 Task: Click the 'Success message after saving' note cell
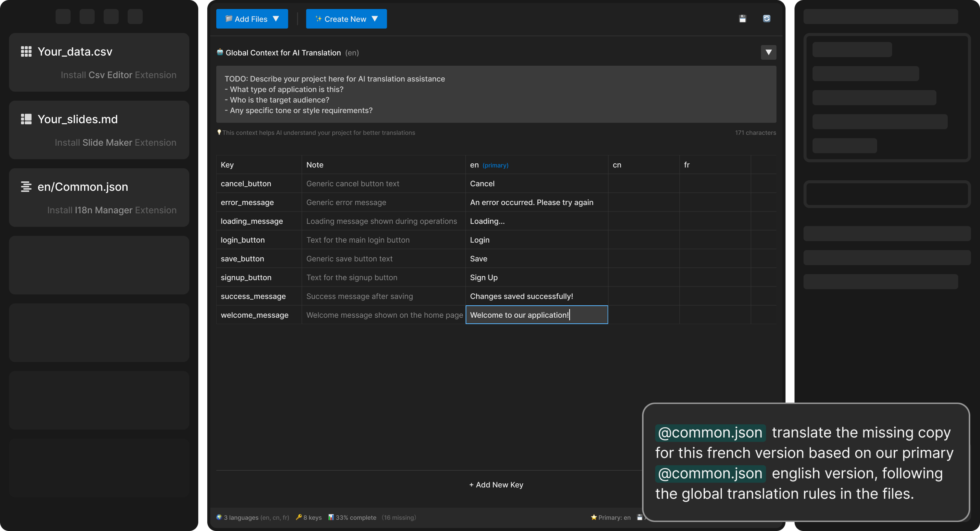click(384, 296)
